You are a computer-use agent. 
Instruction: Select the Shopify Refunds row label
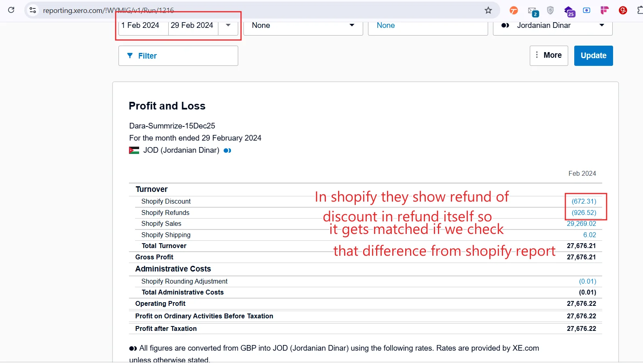(x=165, y=213)
